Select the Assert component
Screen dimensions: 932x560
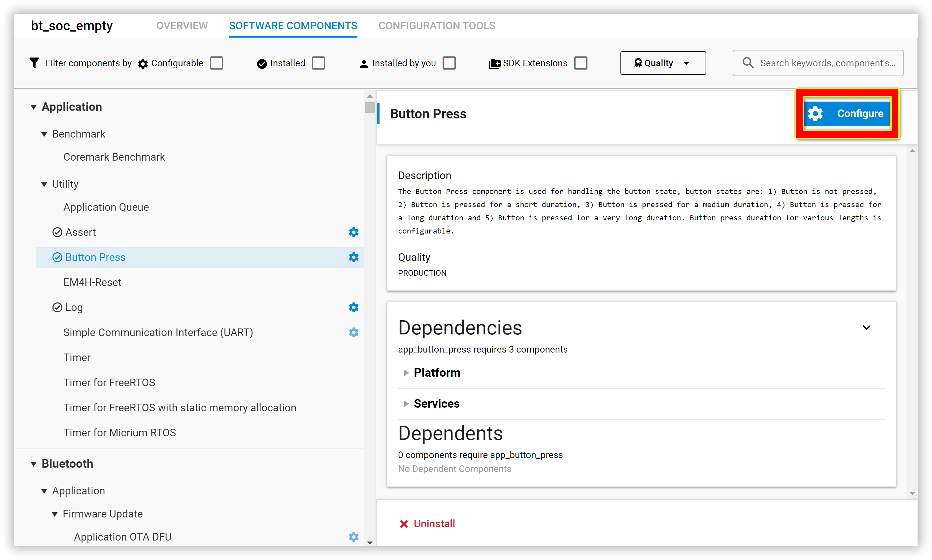point(81,232)
